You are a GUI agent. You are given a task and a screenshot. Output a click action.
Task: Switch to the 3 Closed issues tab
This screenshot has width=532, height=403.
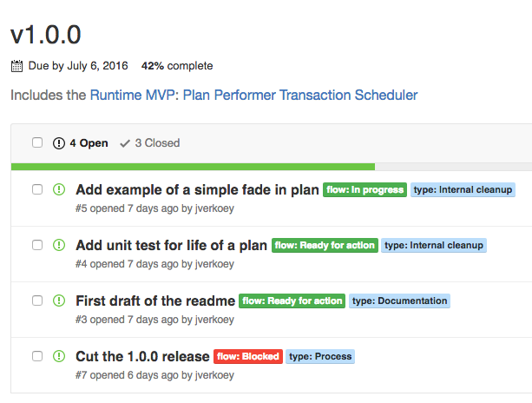[x=149, y=143]
